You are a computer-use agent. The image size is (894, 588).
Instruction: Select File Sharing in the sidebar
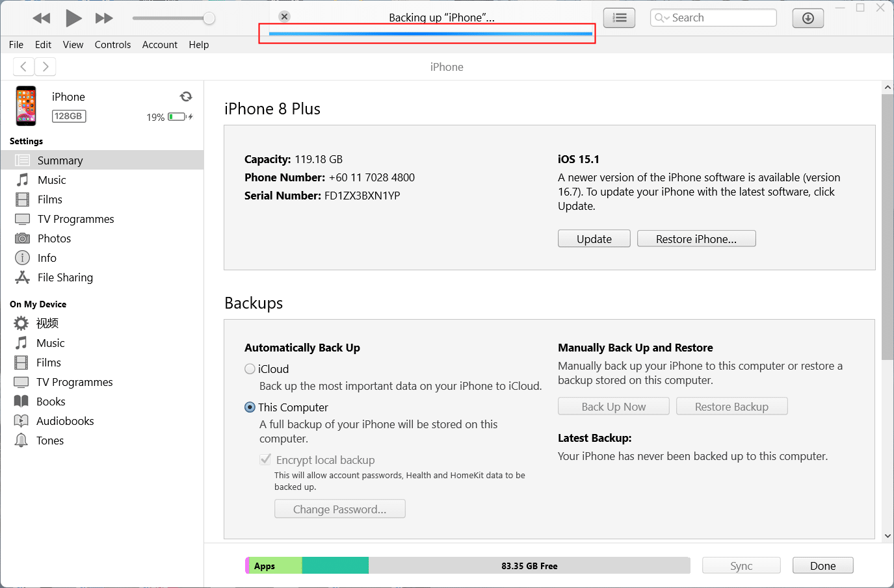(x=102, y=277)
